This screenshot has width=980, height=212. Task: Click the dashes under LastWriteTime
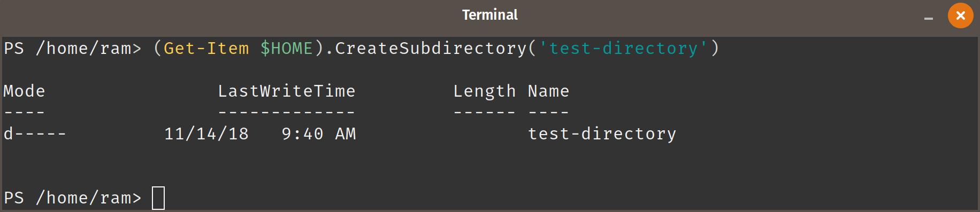287,113
